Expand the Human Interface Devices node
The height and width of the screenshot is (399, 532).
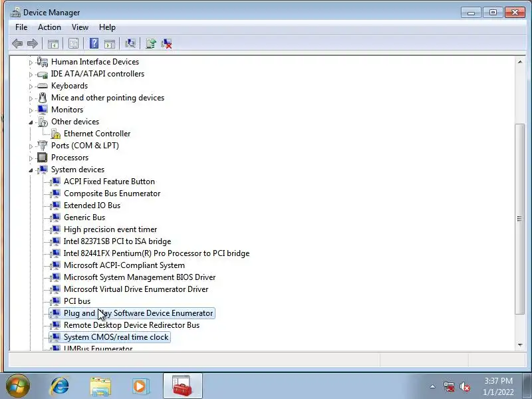pos(31,63)
